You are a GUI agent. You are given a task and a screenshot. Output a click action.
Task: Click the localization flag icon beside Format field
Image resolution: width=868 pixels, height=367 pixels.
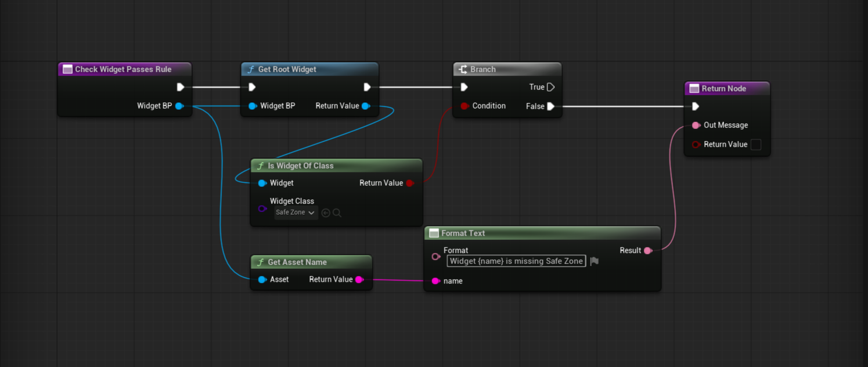click(x=594, y=261)
